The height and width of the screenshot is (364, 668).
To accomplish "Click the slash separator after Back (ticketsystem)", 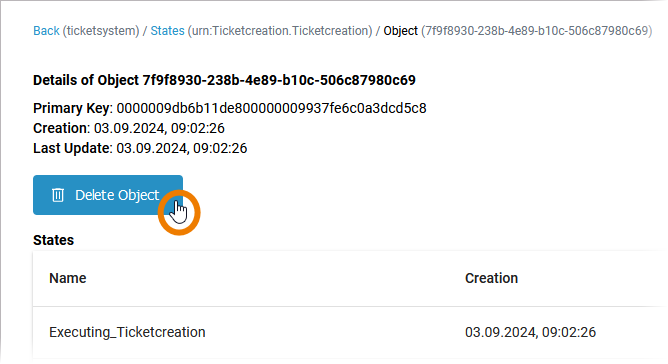I will tap(145, 31).
